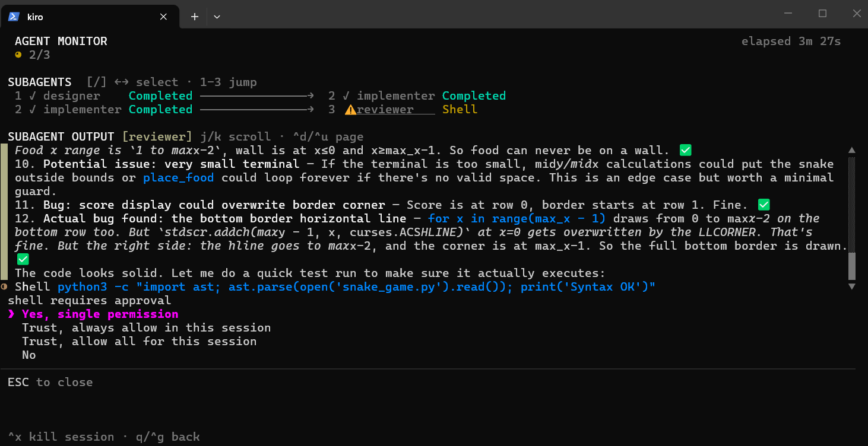Open the tab list dropdown chevron
The image size is (868, 446).
click(x=217, y=17)
